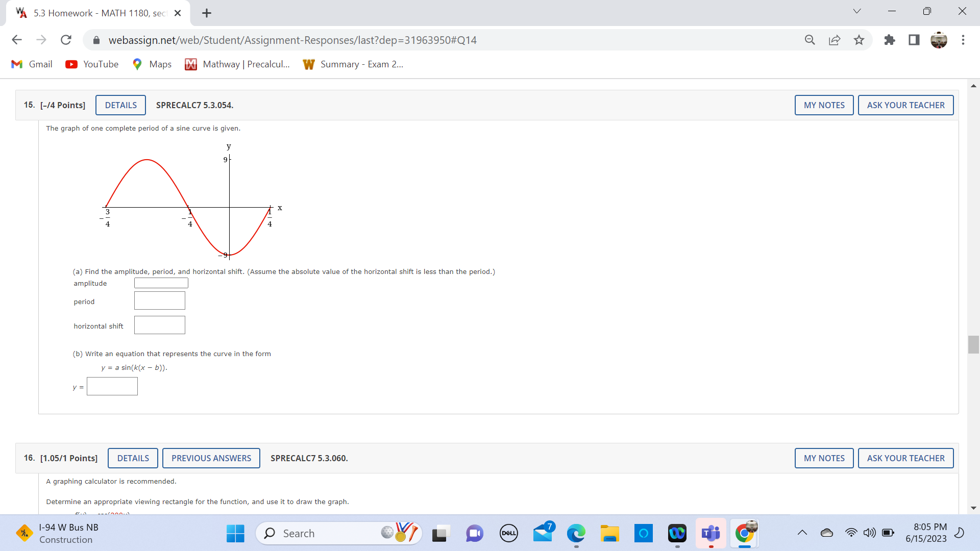This screenshot has height=551, width=980.
Task: Open the Chrome profile avatar
Action: pos(939,40)
